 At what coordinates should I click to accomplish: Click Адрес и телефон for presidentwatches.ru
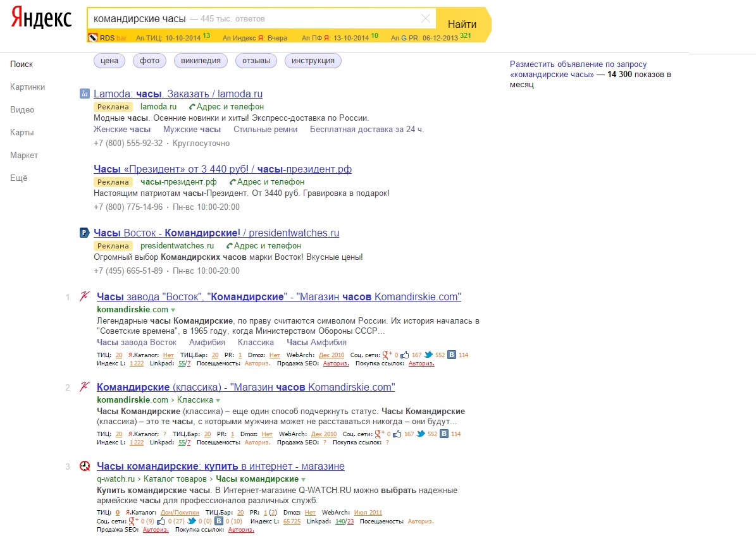click(x=264, y=245)
